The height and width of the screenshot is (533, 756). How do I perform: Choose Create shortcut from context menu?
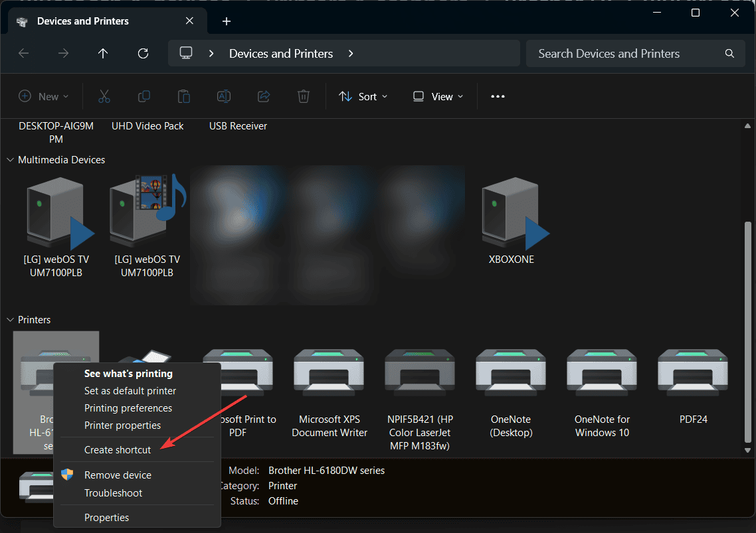[118, 449]
